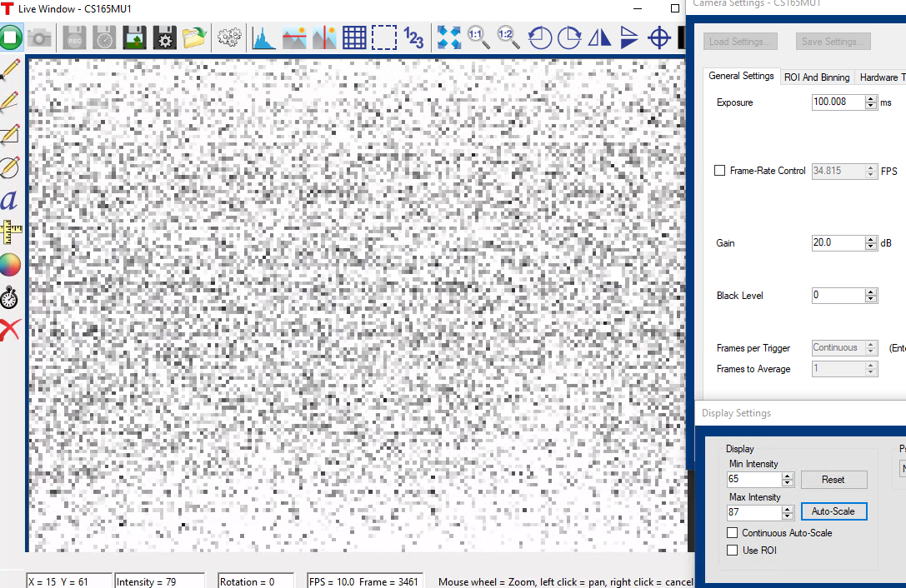Select the pencil rectangle drawing tool
The width and height of the screenshot is (906, 588).
(10, 134)
